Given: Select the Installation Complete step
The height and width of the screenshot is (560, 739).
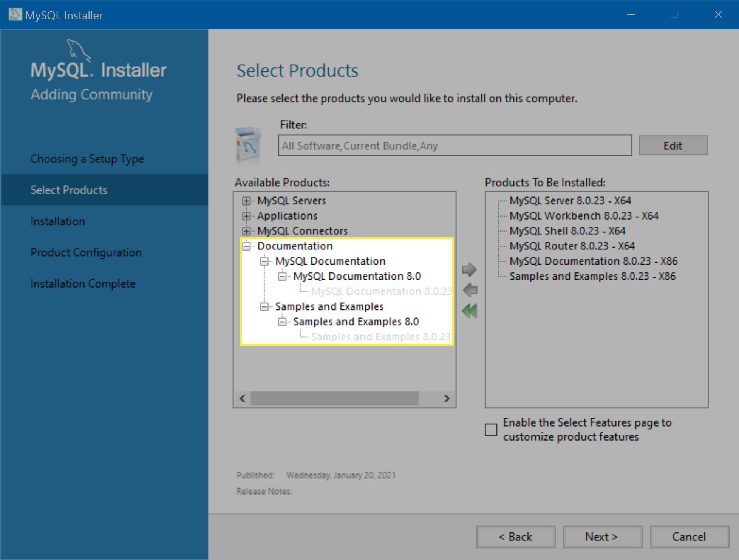Looking at the screenshot, I should [x=83, y=283].
